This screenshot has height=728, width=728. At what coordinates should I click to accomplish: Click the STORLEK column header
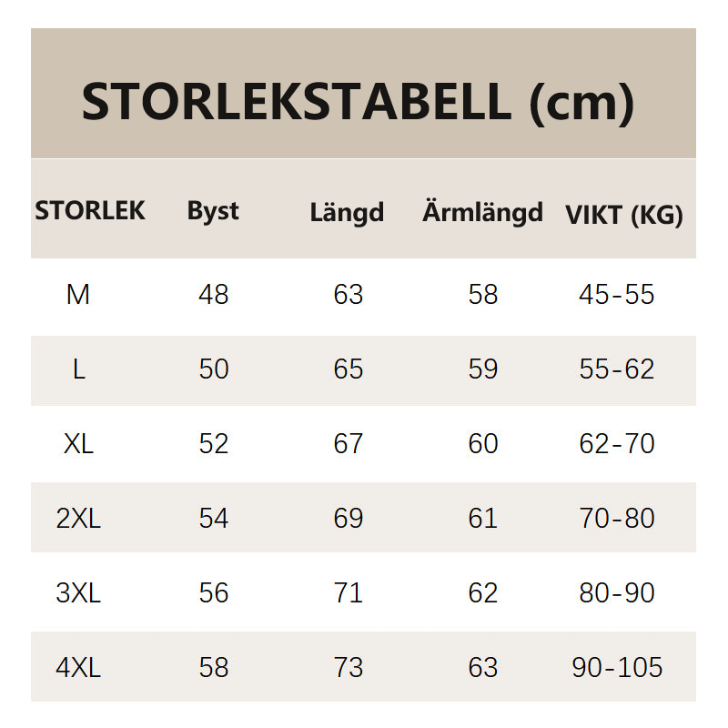90,211
